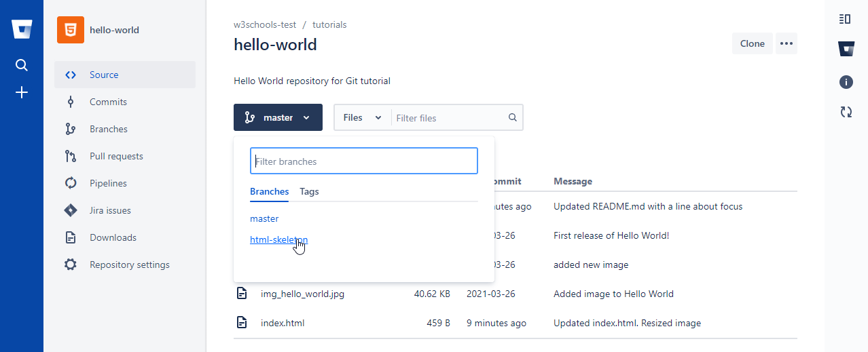The image size is (868, 352).
Task: Open search using the magnifier icon
Action: (22, 65)
